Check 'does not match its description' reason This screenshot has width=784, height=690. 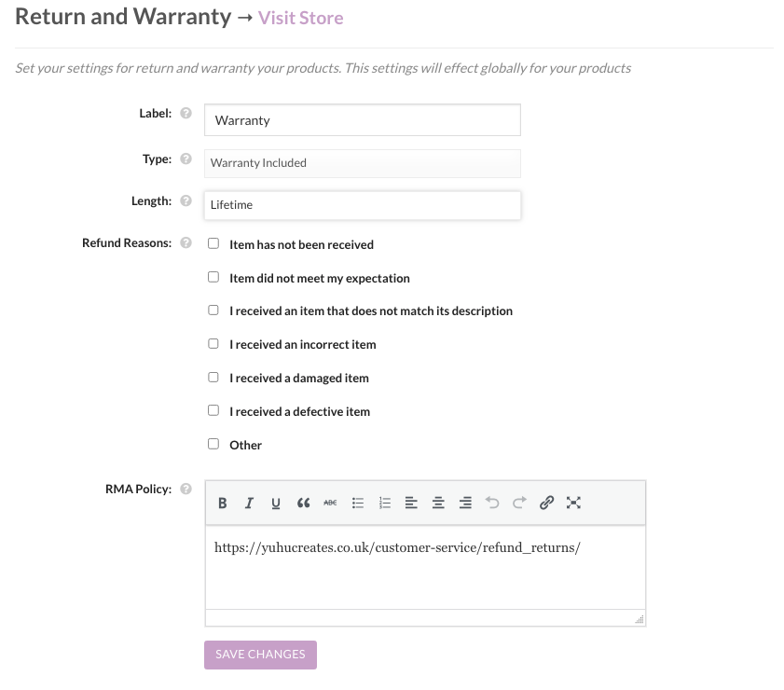pyautogui.click(x=213, y=310)
